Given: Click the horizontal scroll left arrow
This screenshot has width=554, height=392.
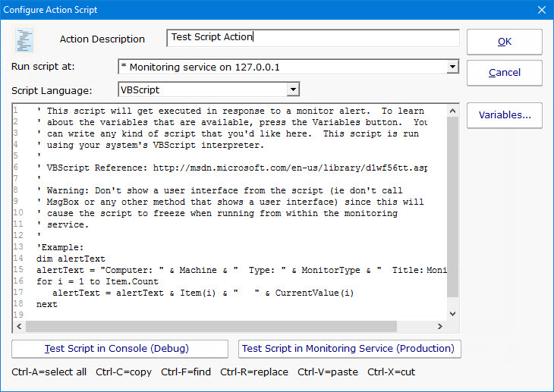Looking at the screenshot, I should coord(19,327).
